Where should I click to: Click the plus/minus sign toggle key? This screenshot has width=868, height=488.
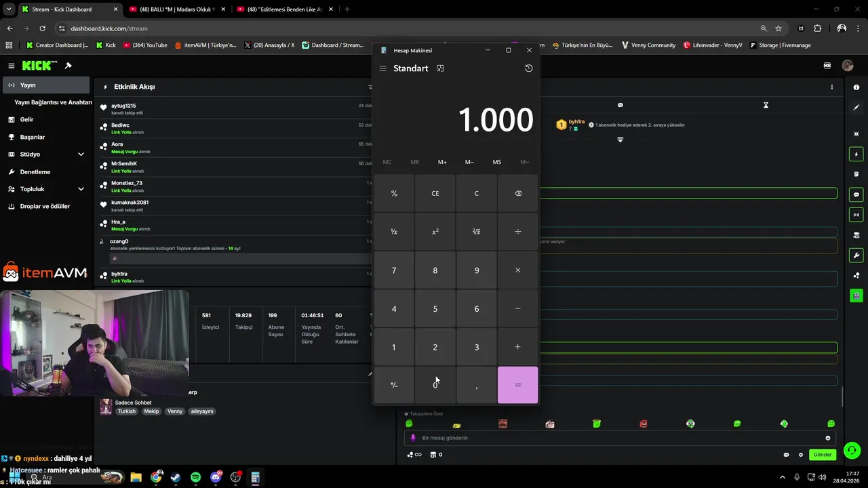394,385
